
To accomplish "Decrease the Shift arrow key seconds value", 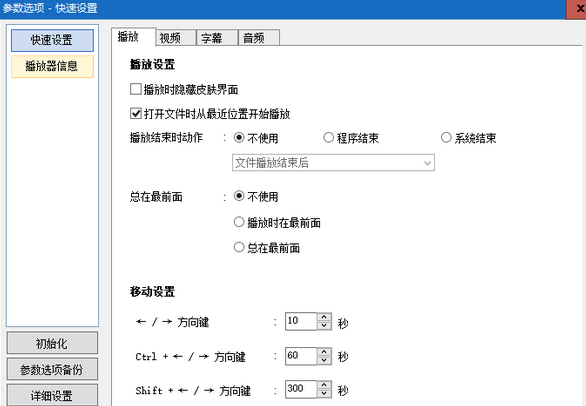I will tap(324, 393).
